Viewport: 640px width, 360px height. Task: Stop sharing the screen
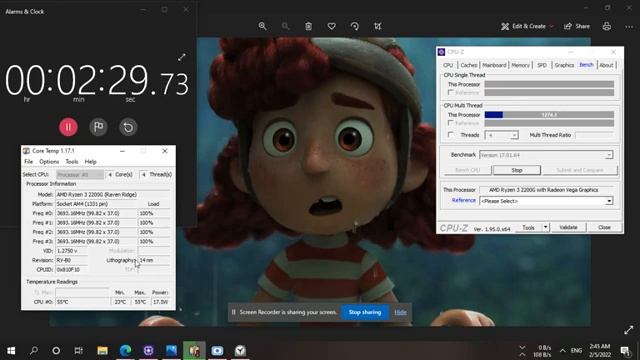(x=364, y=312)
